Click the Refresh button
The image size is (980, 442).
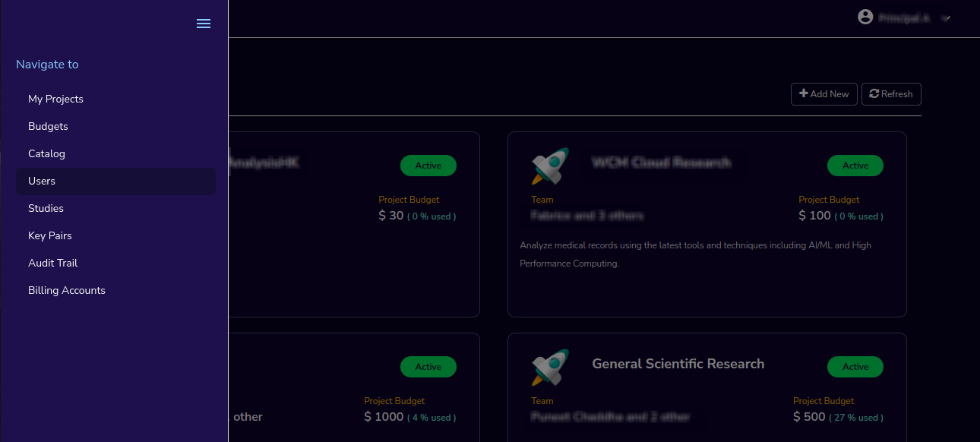coord(891,94)
